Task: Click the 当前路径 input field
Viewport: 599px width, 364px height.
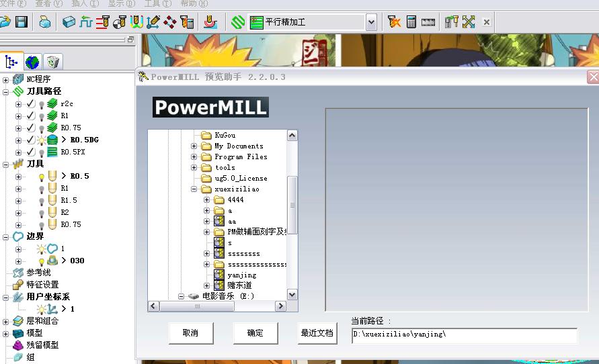Action: (464, 335)
